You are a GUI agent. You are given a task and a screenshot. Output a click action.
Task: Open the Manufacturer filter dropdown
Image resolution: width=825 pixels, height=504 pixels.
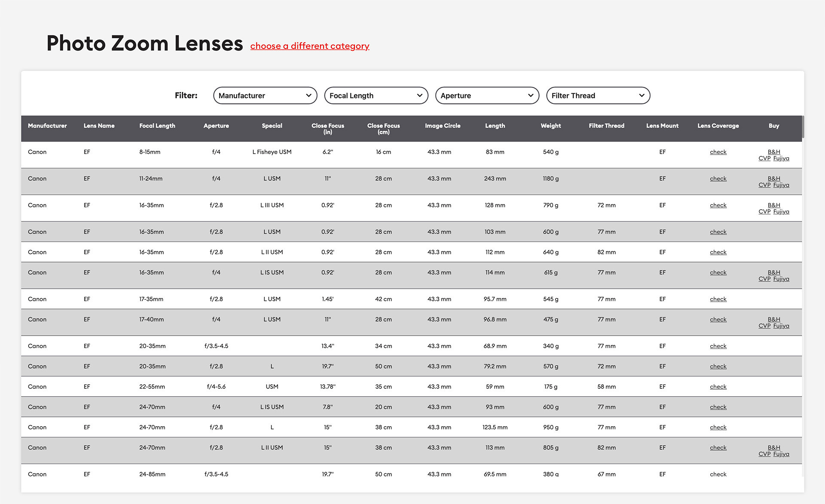[265, 95]
